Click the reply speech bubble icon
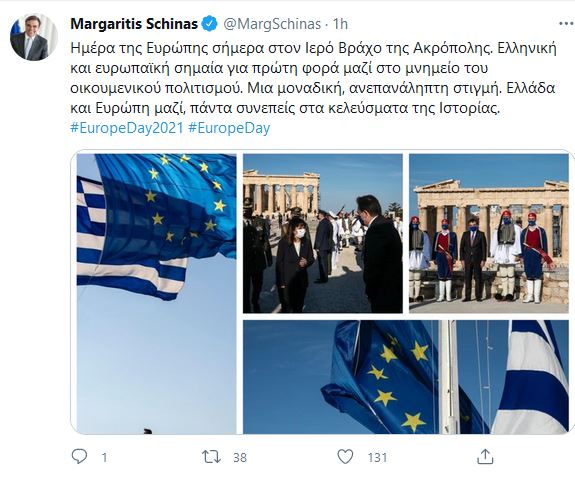This screenshot has width=575, height=477. tap(79, 457)
